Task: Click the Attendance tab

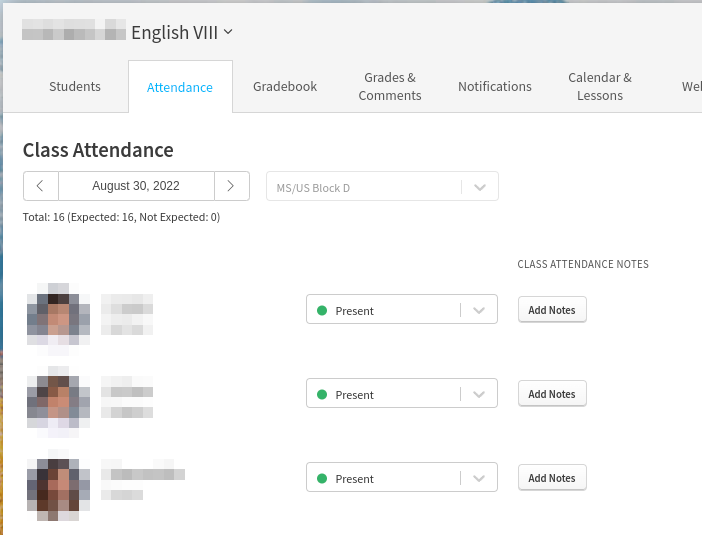Action: 180,88
